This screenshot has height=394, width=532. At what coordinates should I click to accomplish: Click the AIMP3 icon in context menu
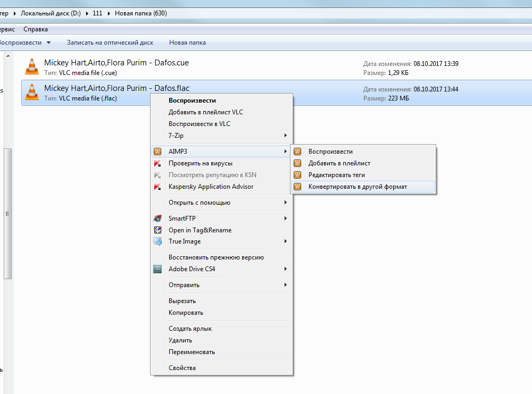point(157,152)
